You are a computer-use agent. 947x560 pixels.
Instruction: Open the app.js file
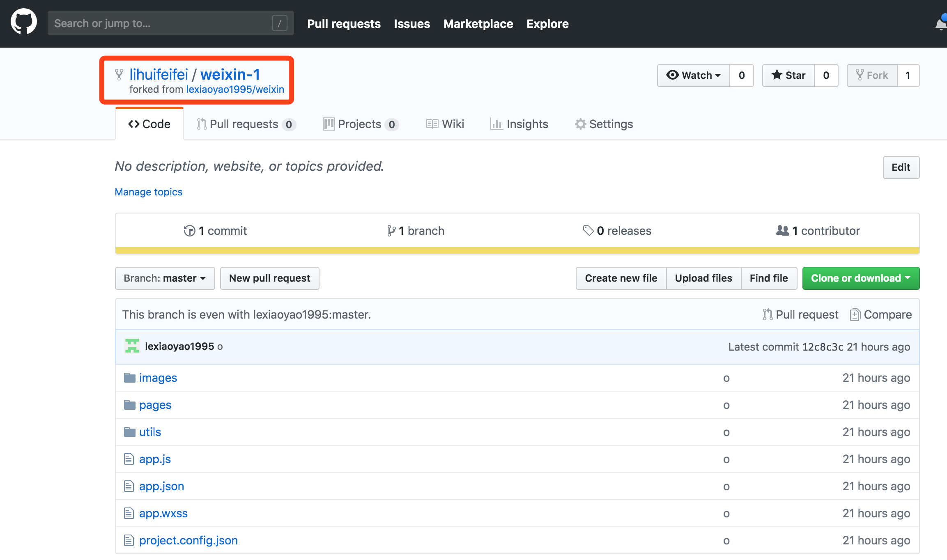pos(155,459)
